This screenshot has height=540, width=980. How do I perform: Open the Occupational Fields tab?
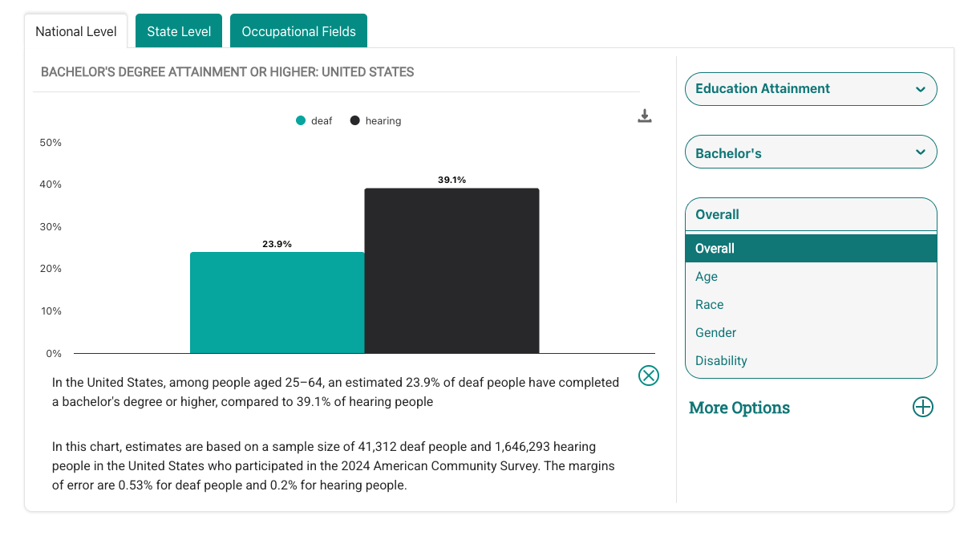[298, 31]
